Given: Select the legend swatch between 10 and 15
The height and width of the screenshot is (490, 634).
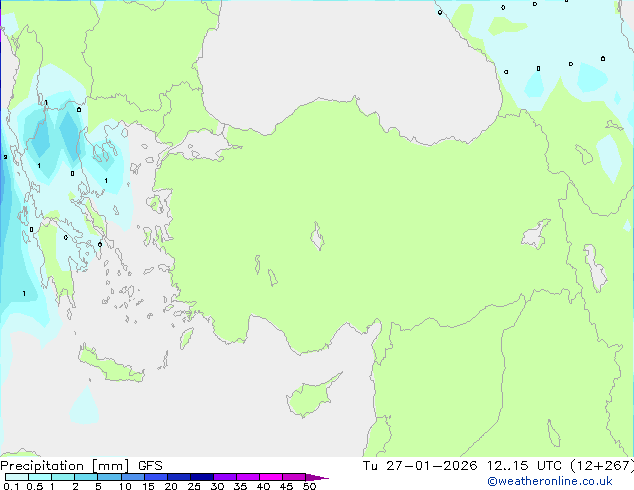Looking at the screenshot, I should point(133,477).
